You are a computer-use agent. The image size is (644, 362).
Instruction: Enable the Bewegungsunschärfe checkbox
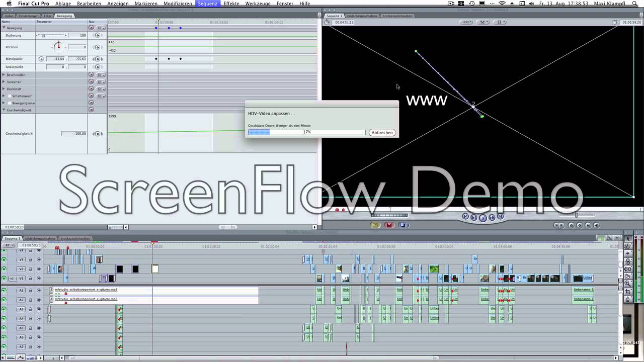[x=10, y=103]
